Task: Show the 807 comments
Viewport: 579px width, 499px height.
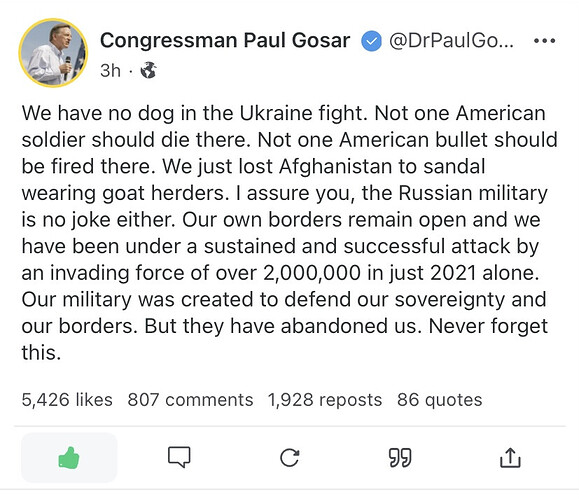Action: [191, 400]
